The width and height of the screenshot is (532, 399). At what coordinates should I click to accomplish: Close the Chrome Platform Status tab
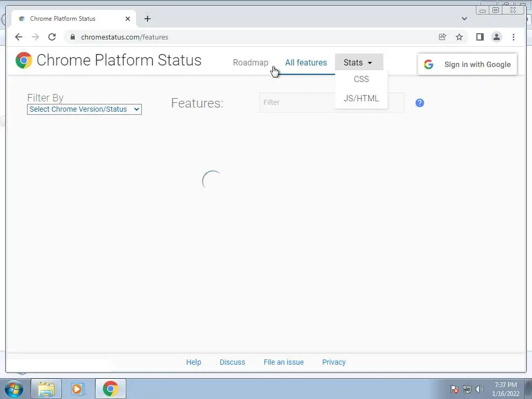[128, 19]
